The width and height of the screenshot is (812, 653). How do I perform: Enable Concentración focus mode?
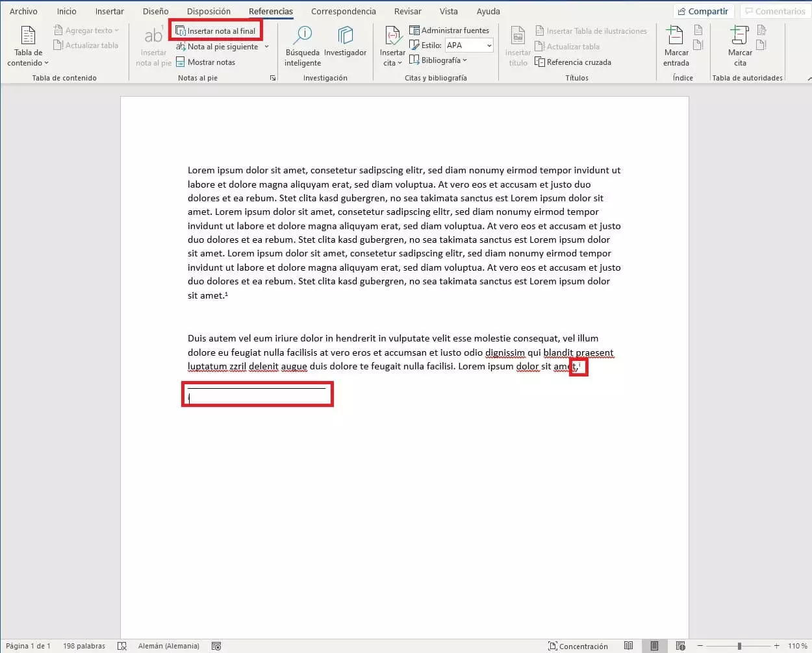click(x=578, y=646)
